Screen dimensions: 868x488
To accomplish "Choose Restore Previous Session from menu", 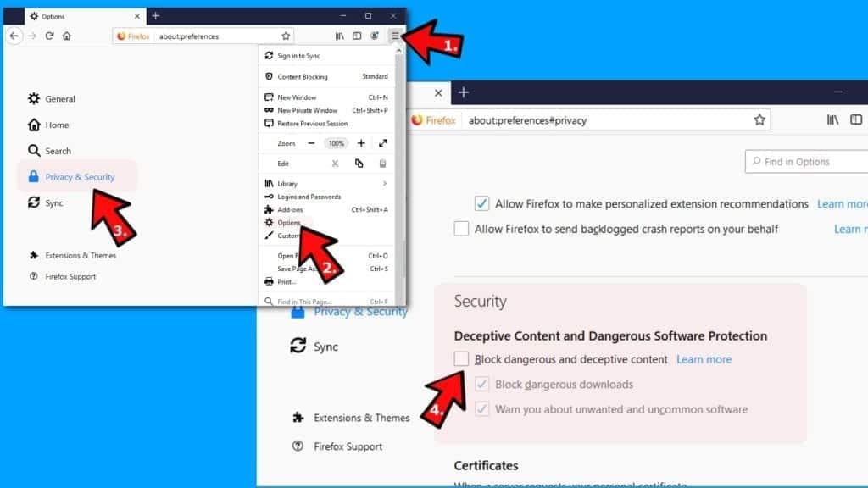I will click(x=326, y=124).
